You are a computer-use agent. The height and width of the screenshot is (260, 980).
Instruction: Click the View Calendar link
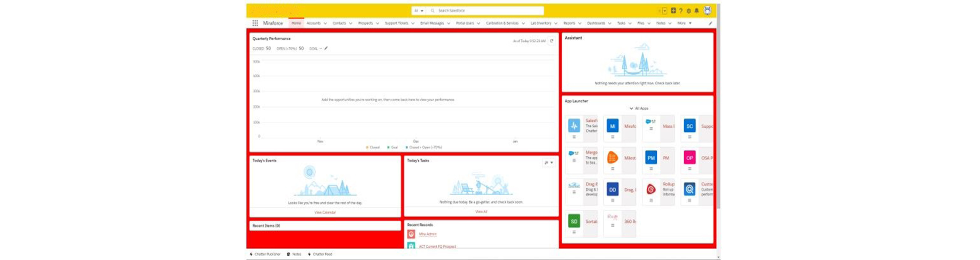point(325,212)
